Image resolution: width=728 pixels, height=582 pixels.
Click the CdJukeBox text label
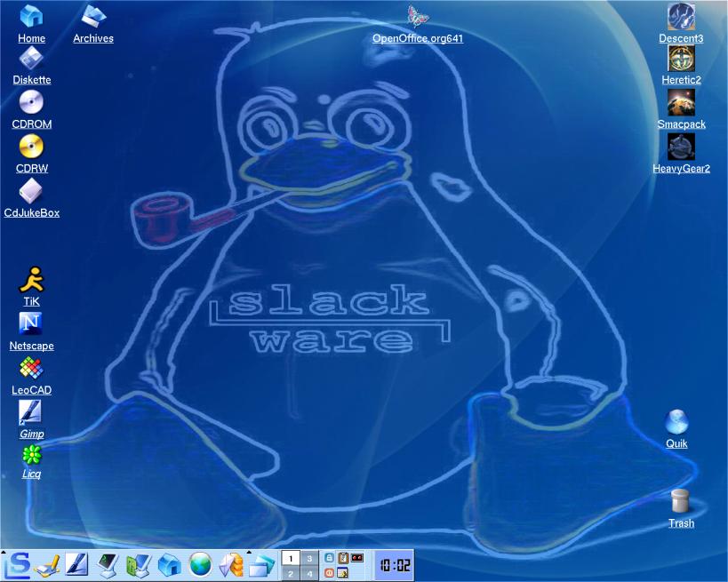click(32, 213)
